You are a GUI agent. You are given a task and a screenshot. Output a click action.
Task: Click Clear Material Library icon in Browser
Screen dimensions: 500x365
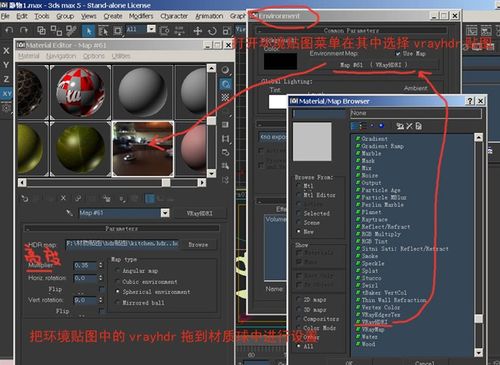coord(419,126)
